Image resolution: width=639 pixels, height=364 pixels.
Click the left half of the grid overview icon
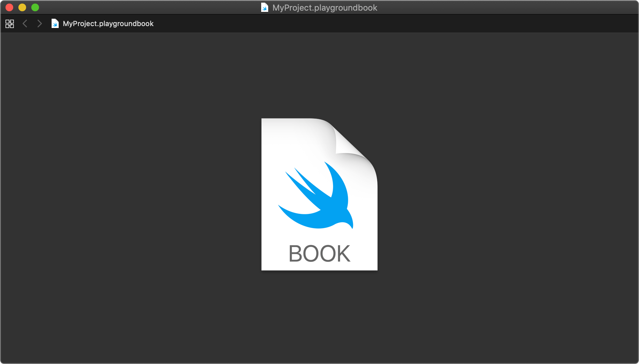pyautogui.click(x=8, y=24)
